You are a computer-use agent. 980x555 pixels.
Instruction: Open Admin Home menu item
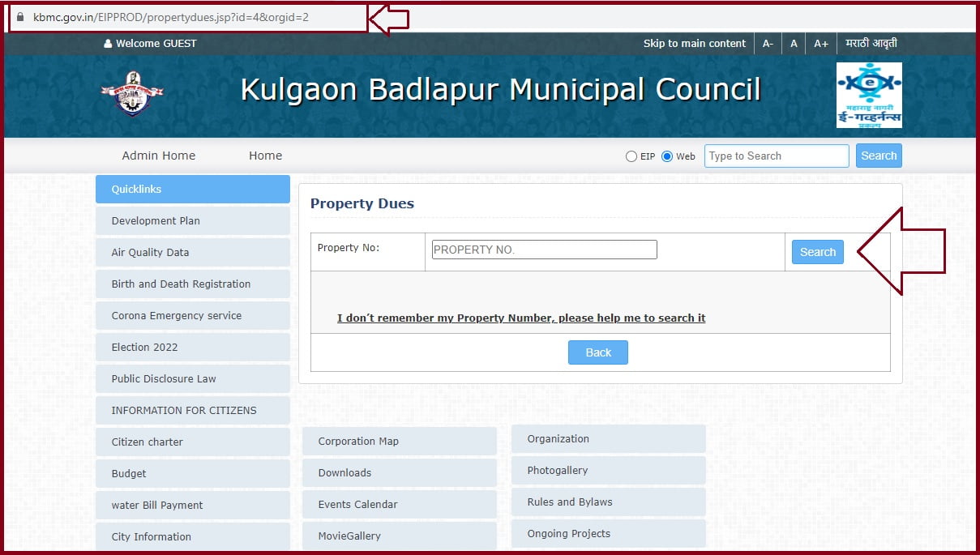(x=159, y=156)
